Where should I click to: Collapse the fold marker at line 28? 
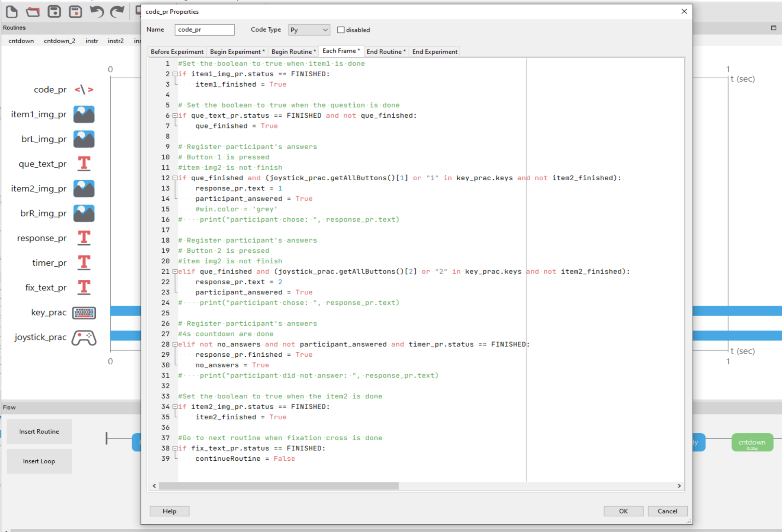point(175,344)
